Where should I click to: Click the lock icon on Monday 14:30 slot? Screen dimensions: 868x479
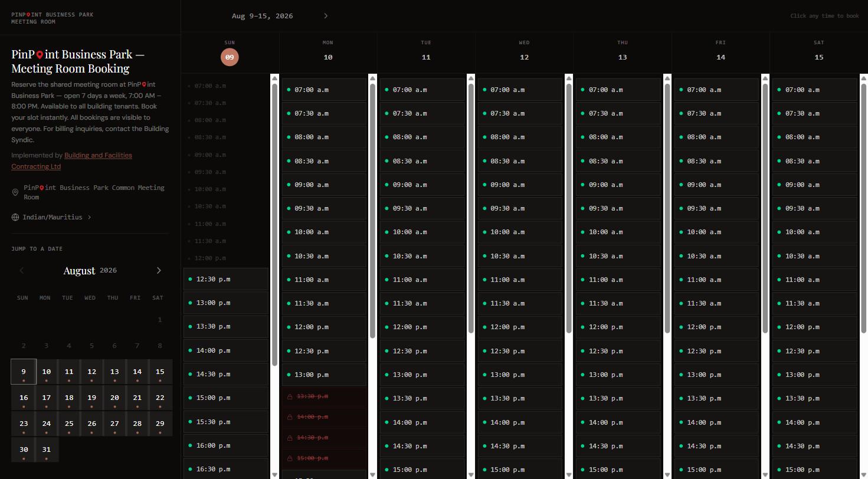290,438
